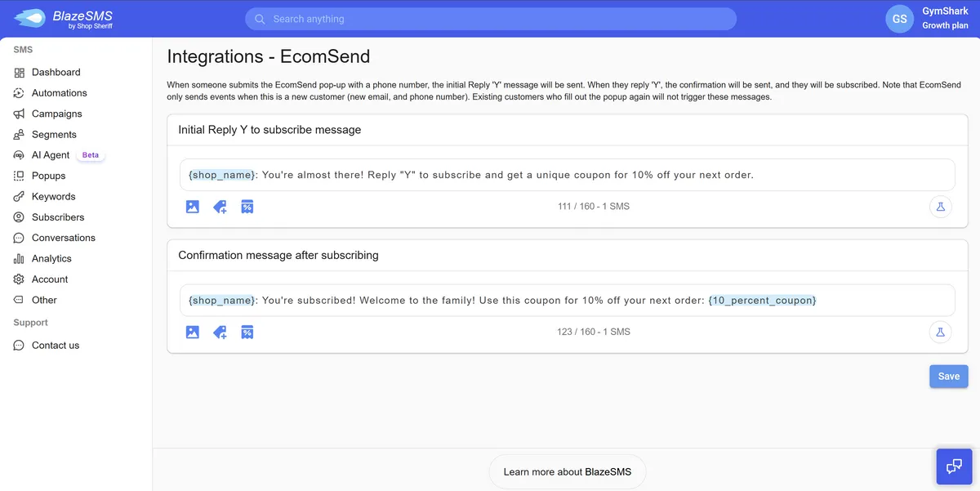This screenshot has height=491, width=980.
Task: Open Contact us support page
Action: click(x=55, y=345)
